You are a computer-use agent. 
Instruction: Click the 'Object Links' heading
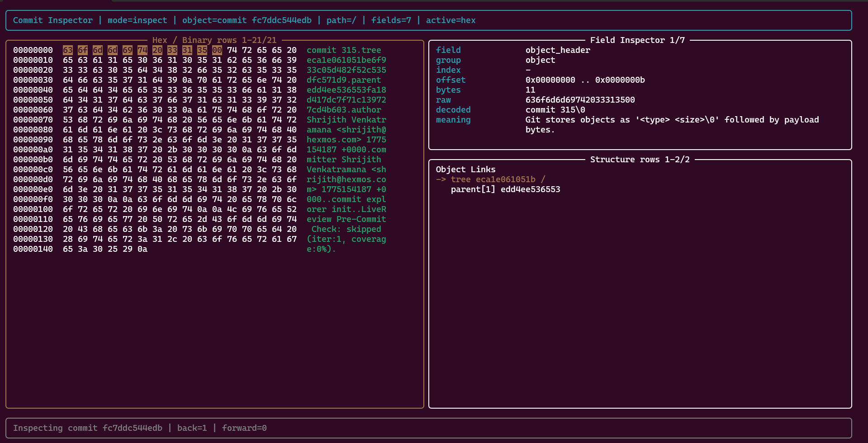pyautogui.click(x=466, y=170)
